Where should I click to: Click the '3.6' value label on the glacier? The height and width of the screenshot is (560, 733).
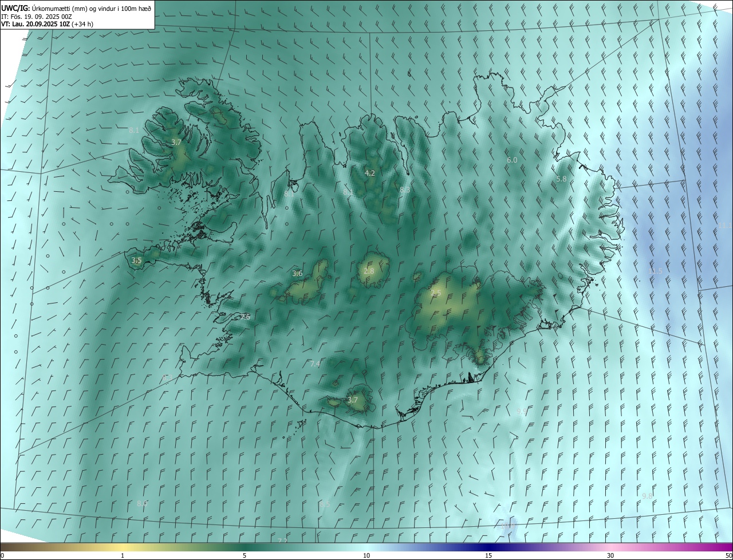click(x=297, y=274)
